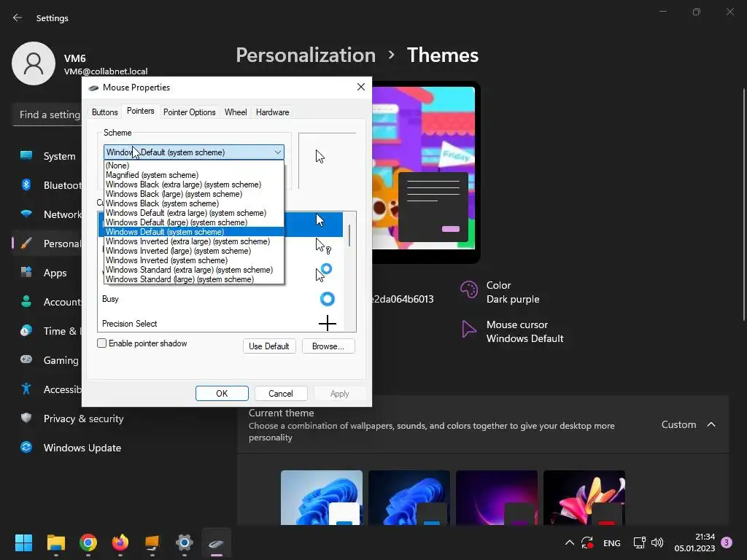Open the Hardware tab
This screenshot has width=747, height=560.
[273, 112]
